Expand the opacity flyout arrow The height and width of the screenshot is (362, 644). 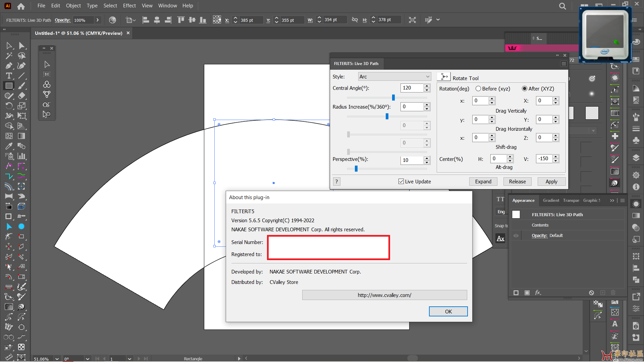point(98,20)
